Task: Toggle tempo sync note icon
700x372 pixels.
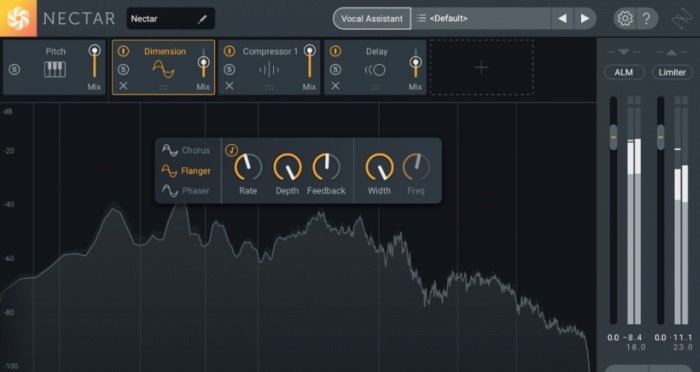Action: pos(231,150)
